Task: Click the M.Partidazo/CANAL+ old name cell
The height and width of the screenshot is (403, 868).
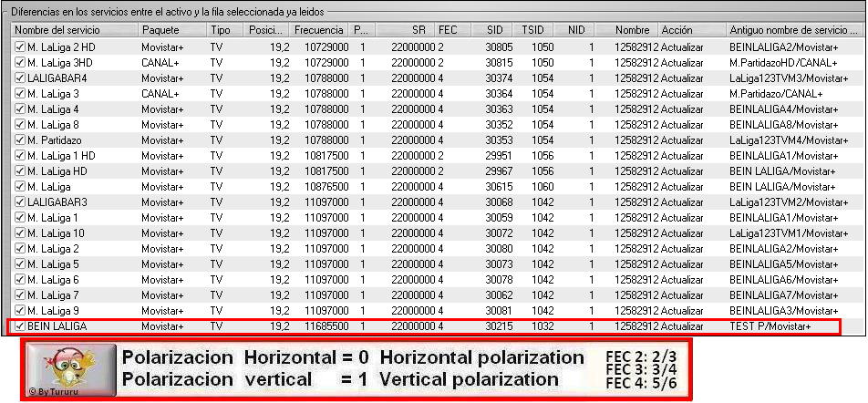Action: tap(776, 94)
